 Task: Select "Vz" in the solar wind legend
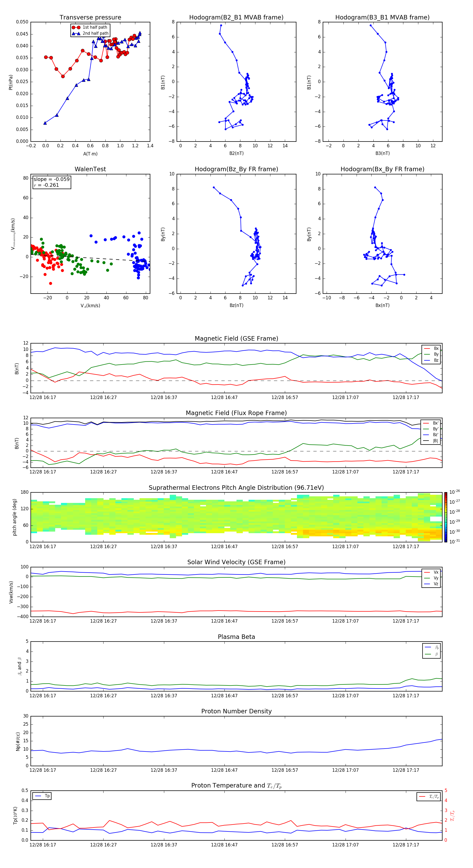tap(431, 584)
